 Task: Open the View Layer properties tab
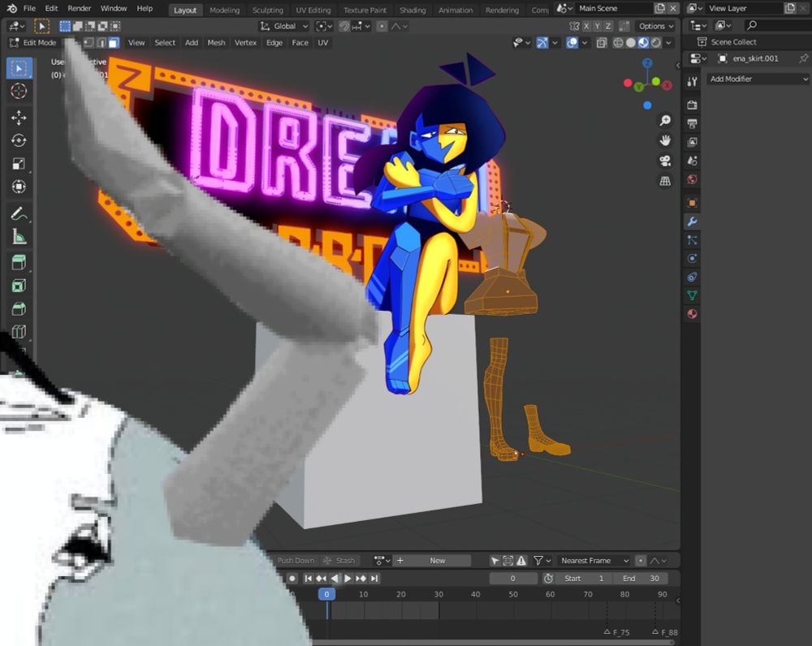tap(692, 142)
